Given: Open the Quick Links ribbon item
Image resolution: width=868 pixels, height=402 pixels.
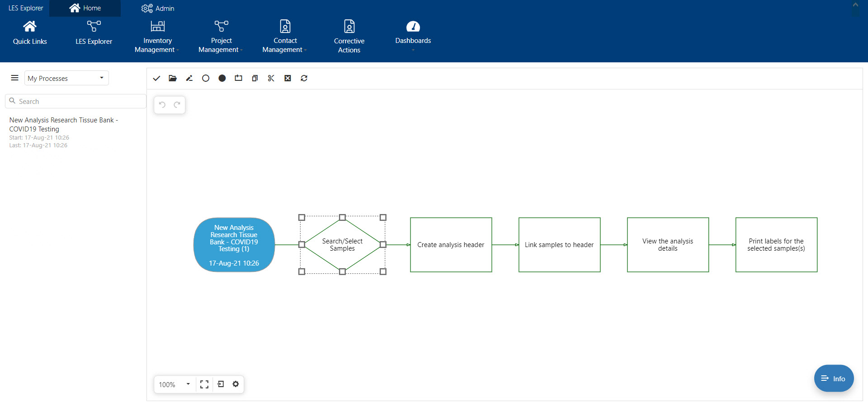Looking at the screenshot, I should point(30,33).
